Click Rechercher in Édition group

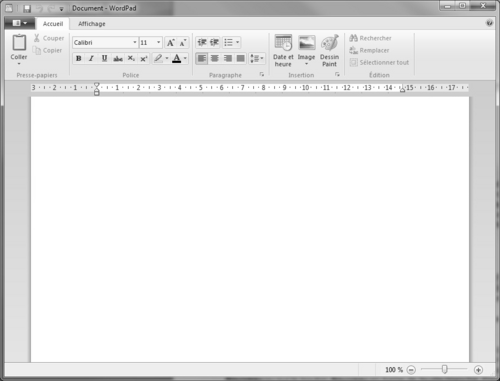click(x=370, y=38)
